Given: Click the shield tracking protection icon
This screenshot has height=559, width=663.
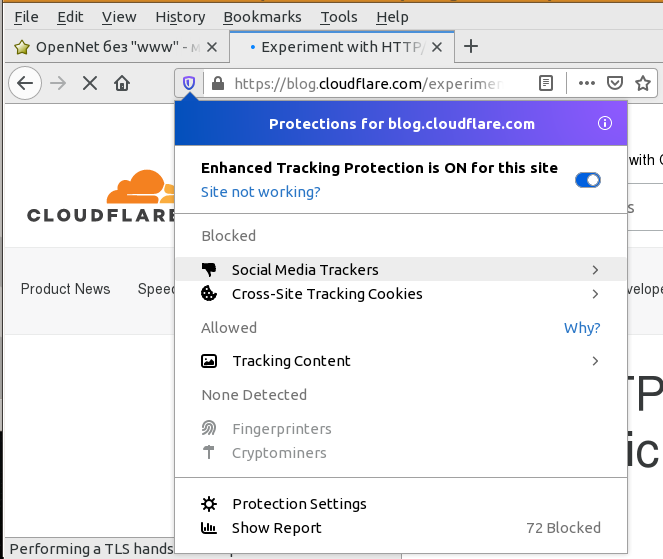Looking at the screenshot, I should click(x=188, y=84).
